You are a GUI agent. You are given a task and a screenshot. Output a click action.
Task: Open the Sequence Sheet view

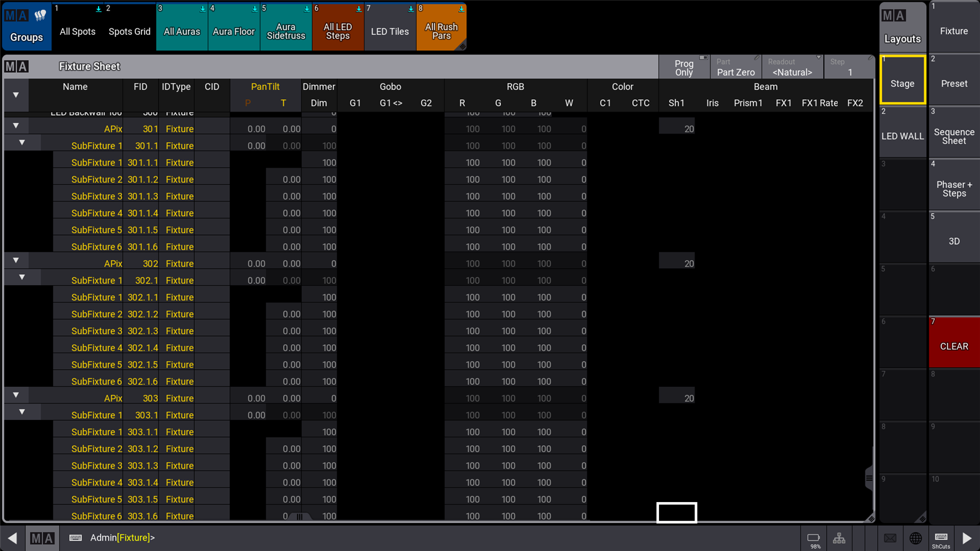[x=954, y=132]
